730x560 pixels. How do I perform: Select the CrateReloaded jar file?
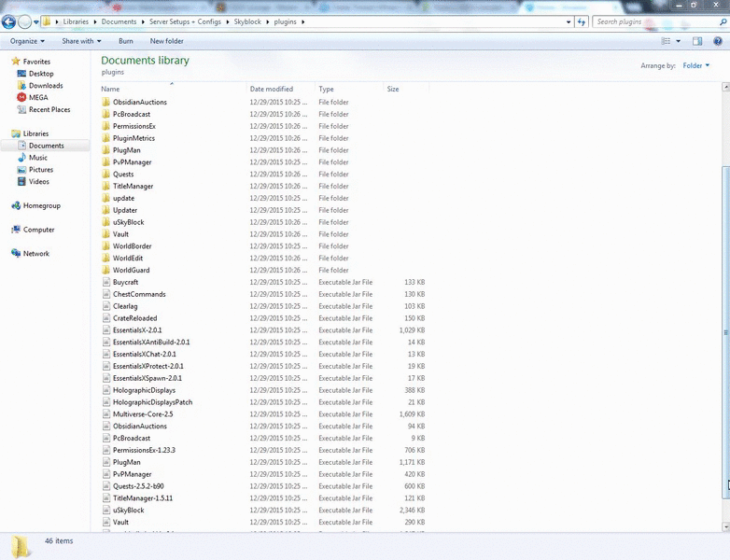click(x=135, y=318)
